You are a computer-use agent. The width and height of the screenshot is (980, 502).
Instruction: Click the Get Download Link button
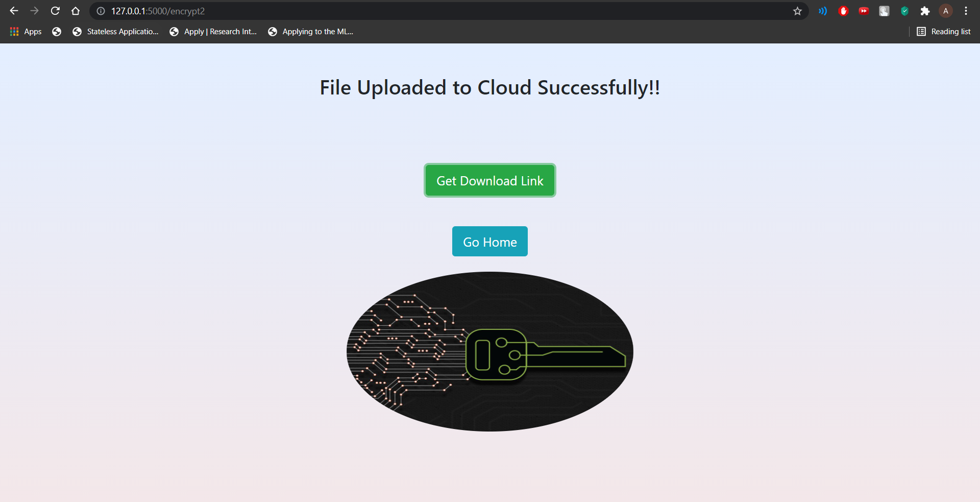click(x=490, y=180)
